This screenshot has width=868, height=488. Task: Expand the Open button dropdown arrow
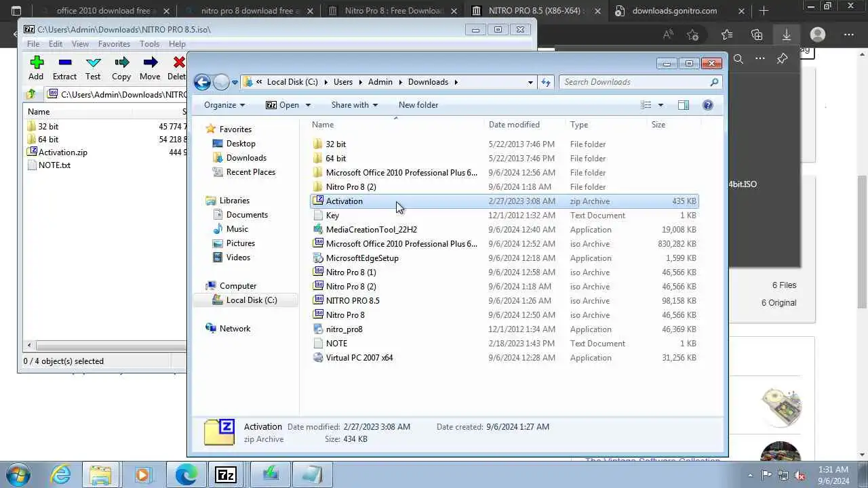click(x=308, y=105)
